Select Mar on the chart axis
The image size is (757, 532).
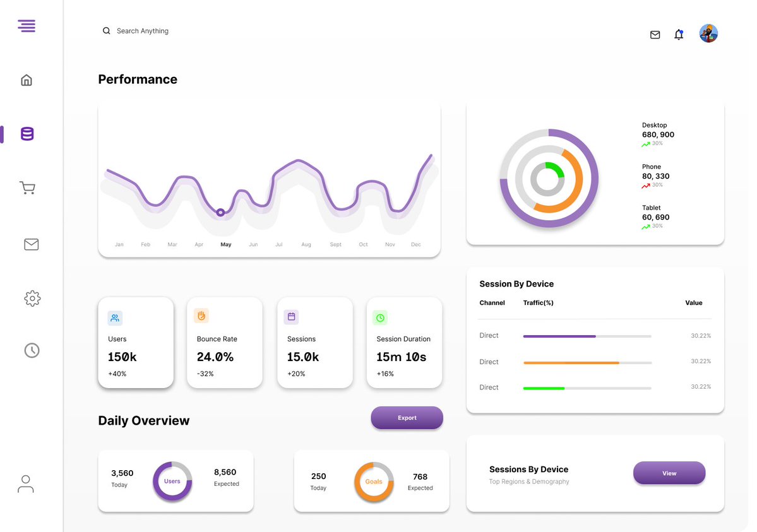tap(172, 244)
